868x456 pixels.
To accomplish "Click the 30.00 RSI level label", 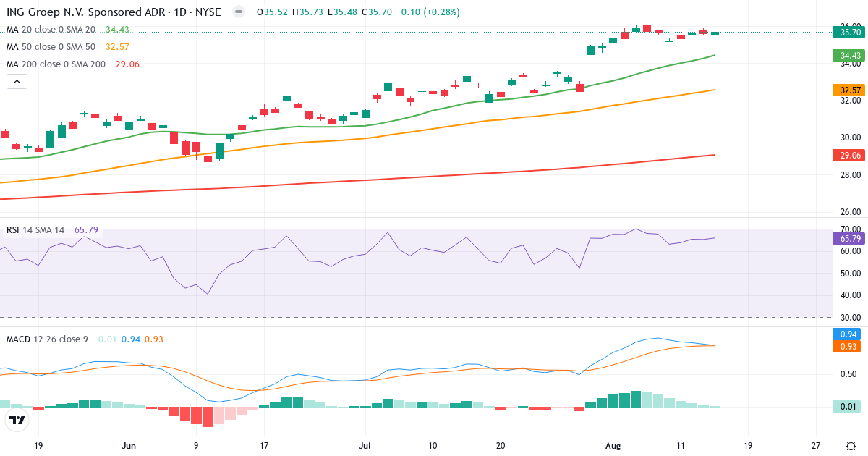I will (852, 318).
